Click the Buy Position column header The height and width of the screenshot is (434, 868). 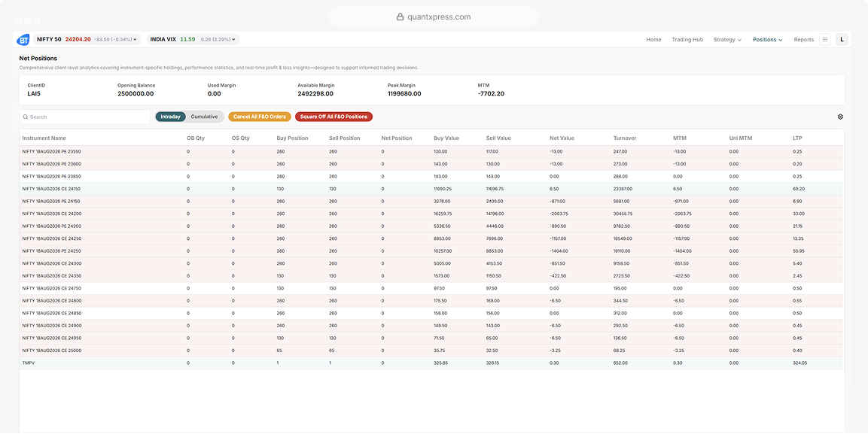(x=292, y=138)
